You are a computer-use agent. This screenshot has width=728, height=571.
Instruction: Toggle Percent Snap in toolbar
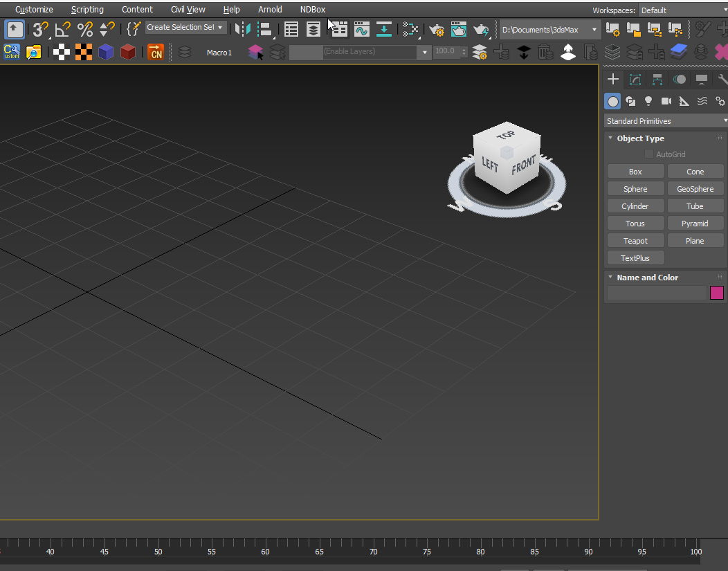tap(84, 30)
